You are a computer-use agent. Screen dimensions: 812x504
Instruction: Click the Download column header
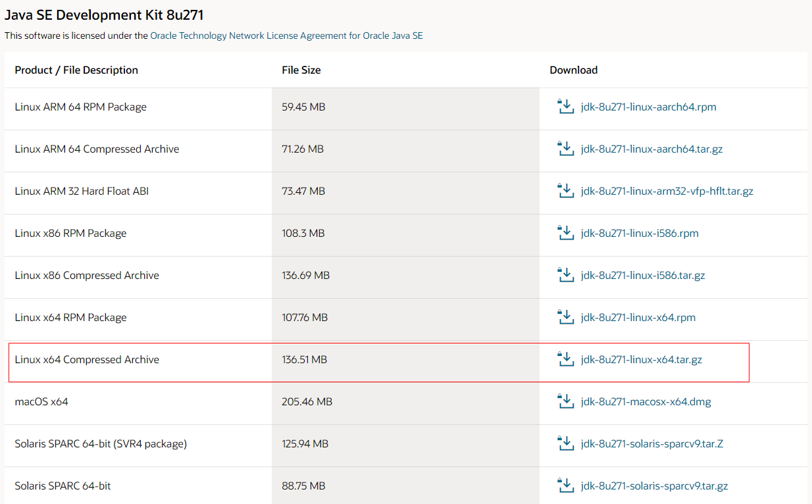574,70
